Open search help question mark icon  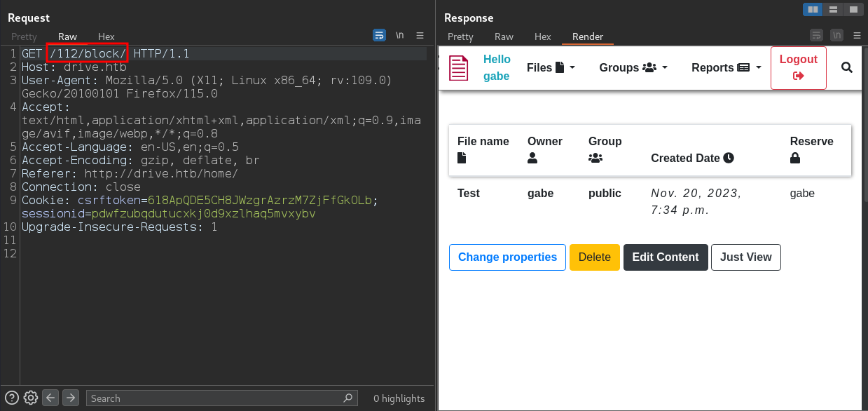click(x=13, y=398)
